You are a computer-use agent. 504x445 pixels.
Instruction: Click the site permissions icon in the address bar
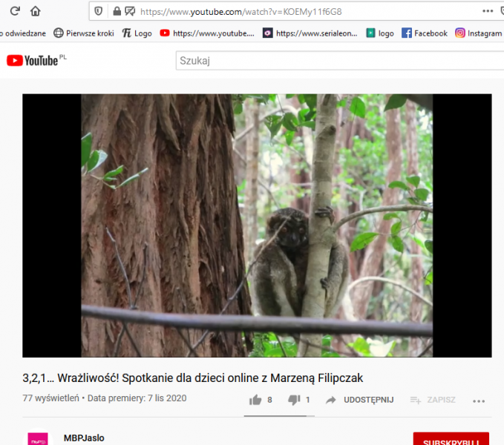click(130, 12)
